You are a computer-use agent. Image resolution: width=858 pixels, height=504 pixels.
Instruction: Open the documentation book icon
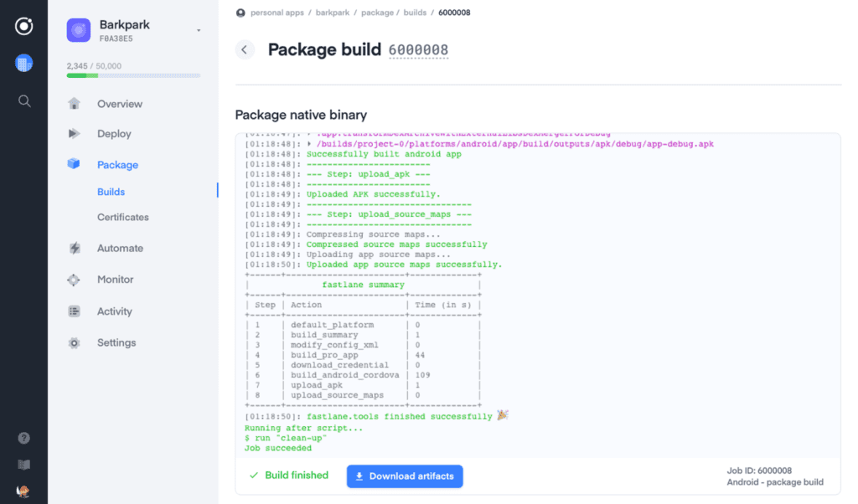(x=23, y=464)
